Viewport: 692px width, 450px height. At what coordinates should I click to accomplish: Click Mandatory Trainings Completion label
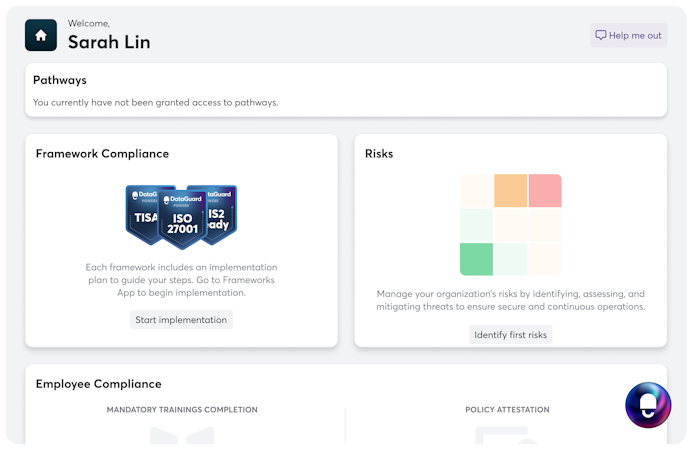point(182,410)
